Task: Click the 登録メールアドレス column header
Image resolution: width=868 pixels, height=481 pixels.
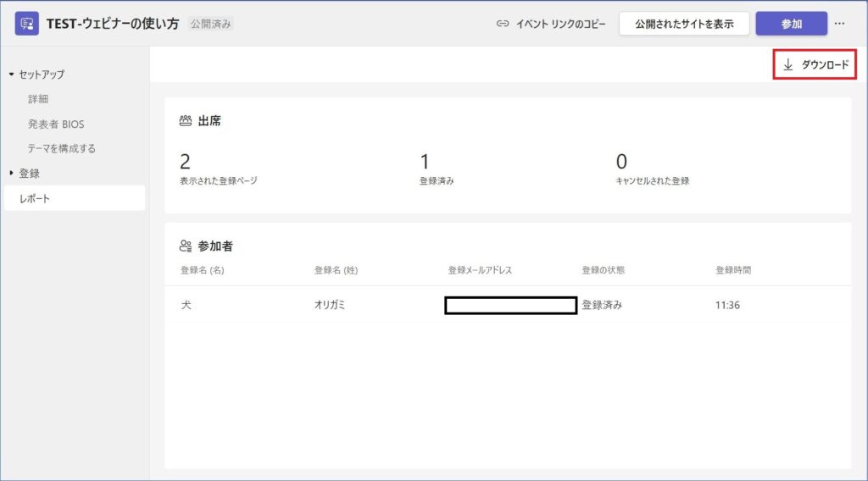Action: pos(480,270)
